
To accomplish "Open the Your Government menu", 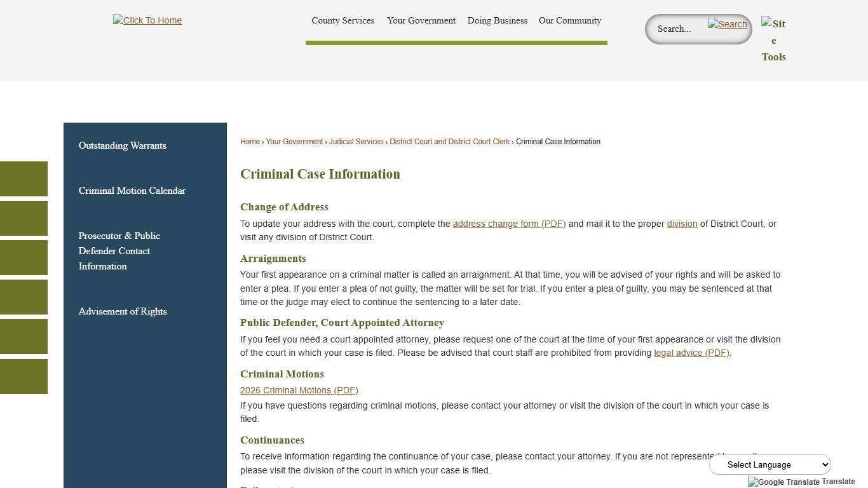I will [421, 20].
